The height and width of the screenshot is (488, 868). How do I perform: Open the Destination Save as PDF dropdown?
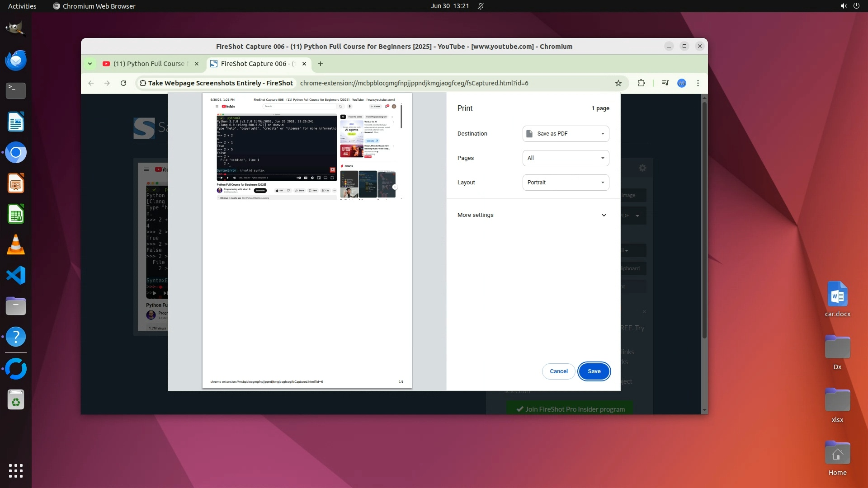click(566, 134)
